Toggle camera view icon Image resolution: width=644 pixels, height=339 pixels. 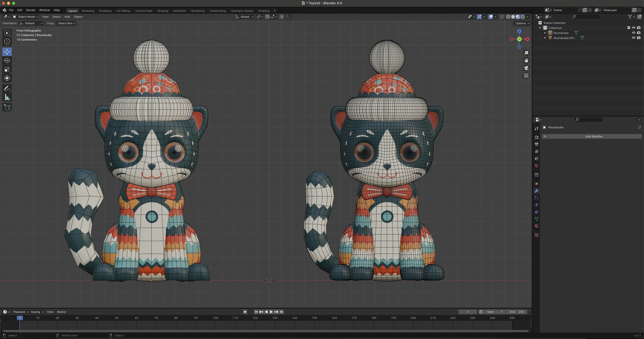click(x=526, y=68)
